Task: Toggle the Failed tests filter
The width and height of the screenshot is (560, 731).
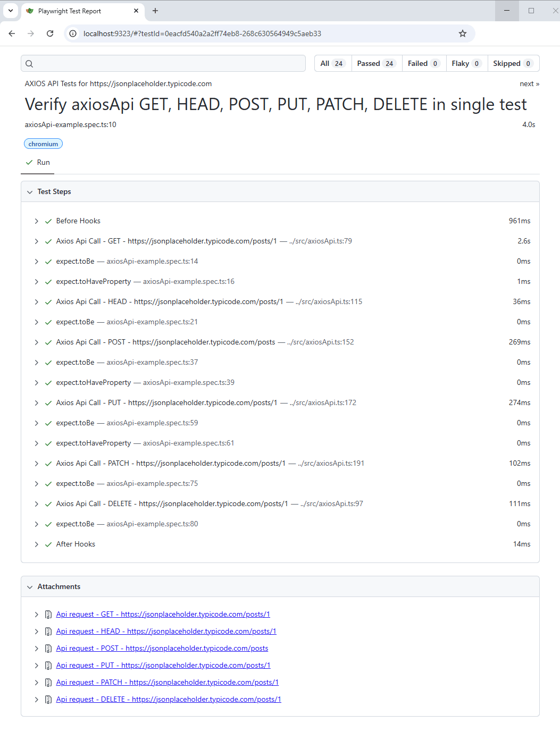Action: coord(423,63)
